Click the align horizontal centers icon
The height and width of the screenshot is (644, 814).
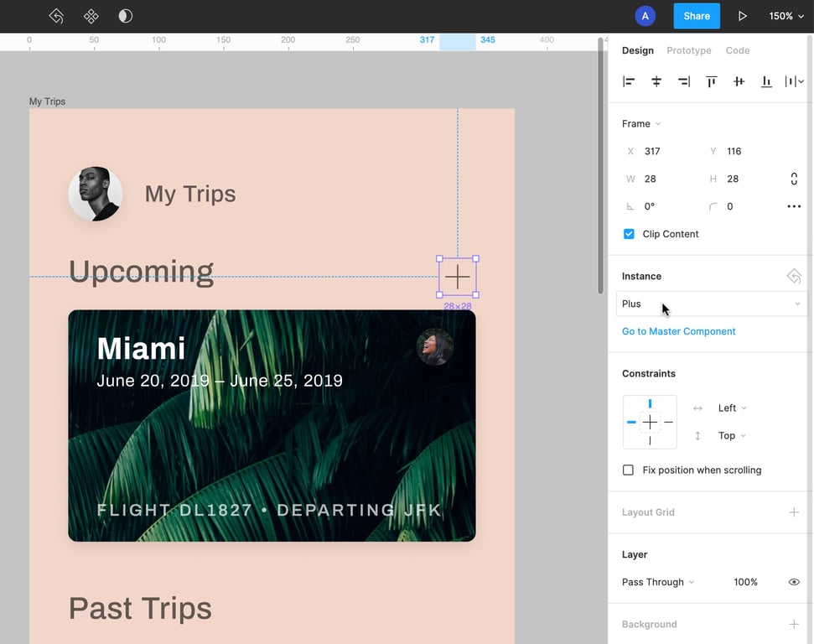656,81
